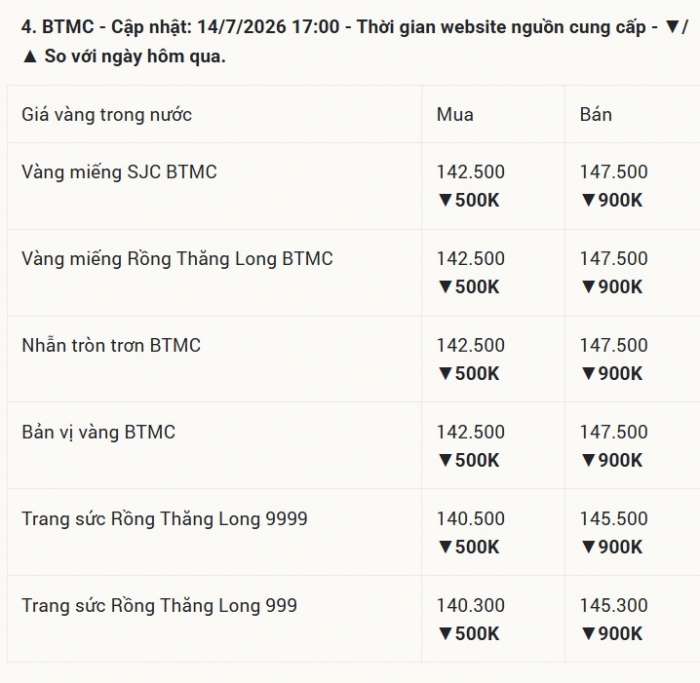
Task: Click the 'Bán' column header
Action: point(596,115)
